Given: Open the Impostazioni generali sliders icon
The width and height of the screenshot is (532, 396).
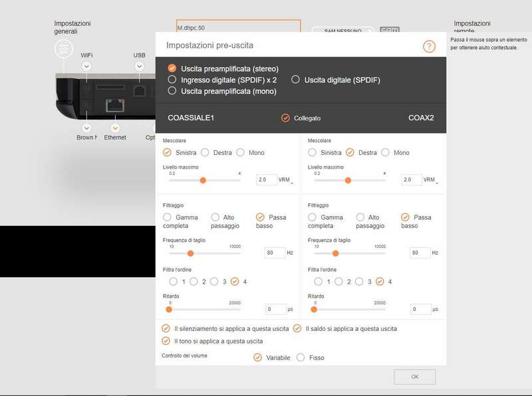Looking at the screenshot, I should coord(64,49).
